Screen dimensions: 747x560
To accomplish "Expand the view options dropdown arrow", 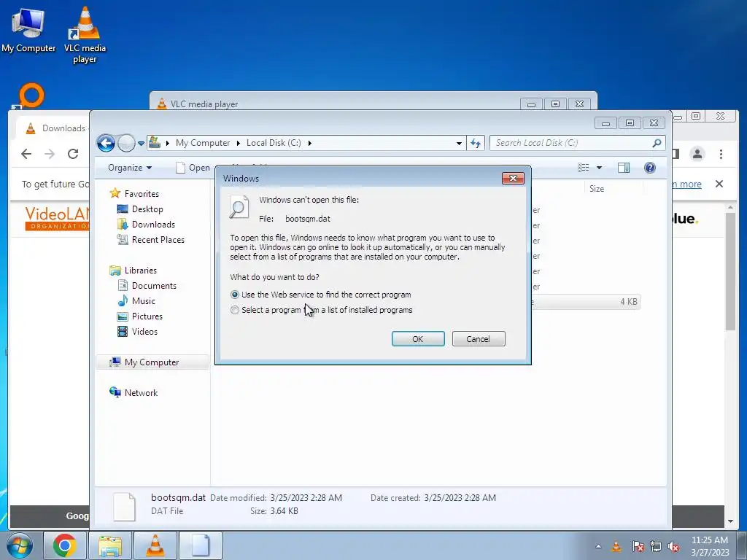I will click(600, 168).
